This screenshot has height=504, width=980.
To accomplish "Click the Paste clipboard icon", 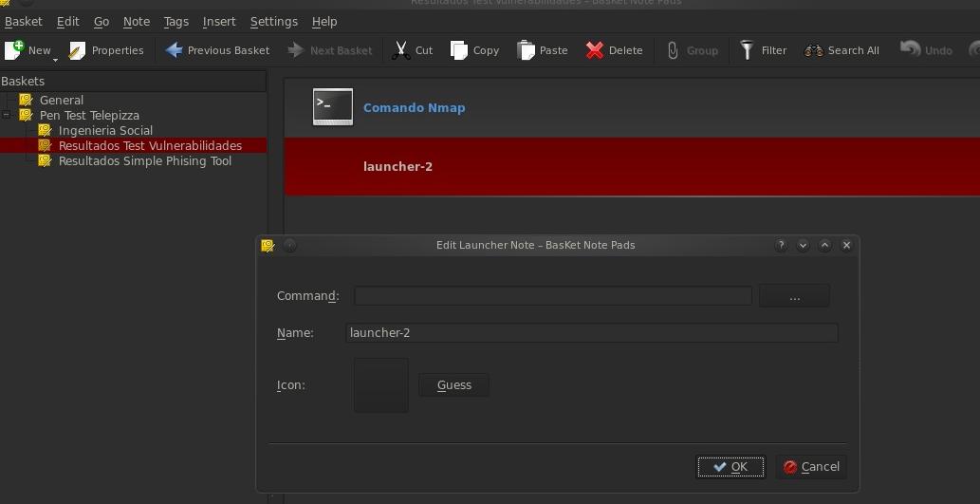I will [526, 50].
